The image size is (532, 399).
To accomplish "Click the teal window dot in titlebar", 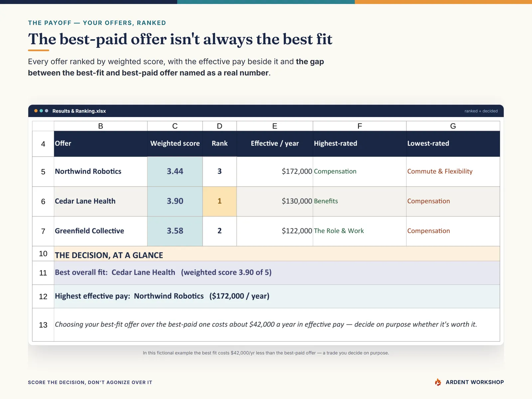I will pyautogui.click(x=41, y=111).
